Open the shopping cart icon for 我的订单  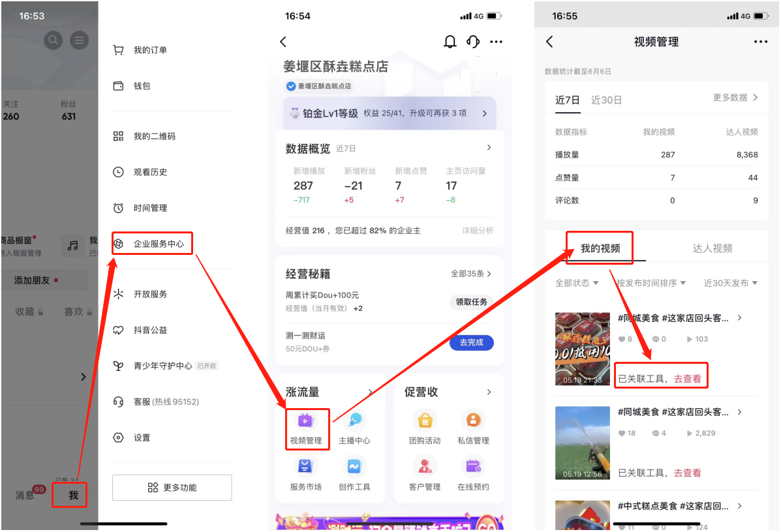118,50
